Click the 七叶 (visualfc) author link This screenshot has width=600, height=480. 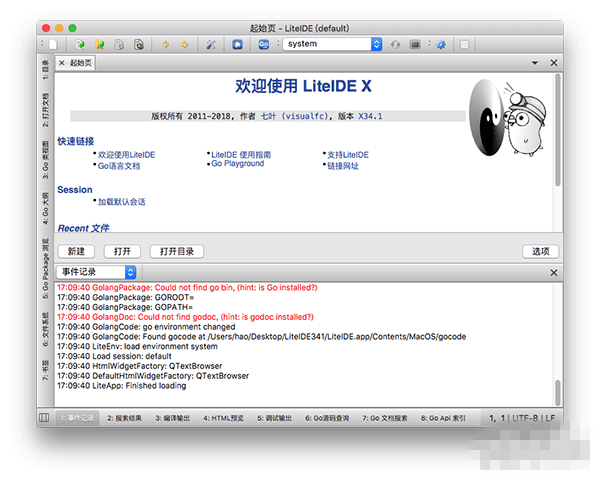tap(294, 116)
